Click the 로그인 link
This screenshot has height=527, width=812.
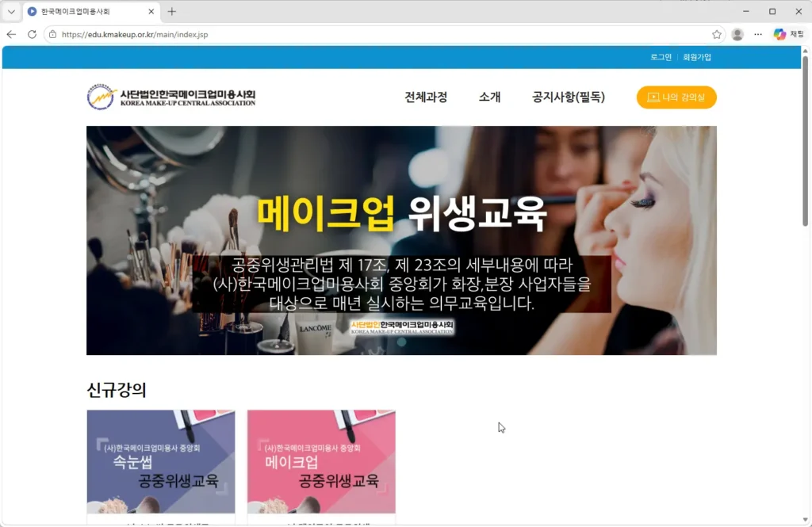click(661, 57)
